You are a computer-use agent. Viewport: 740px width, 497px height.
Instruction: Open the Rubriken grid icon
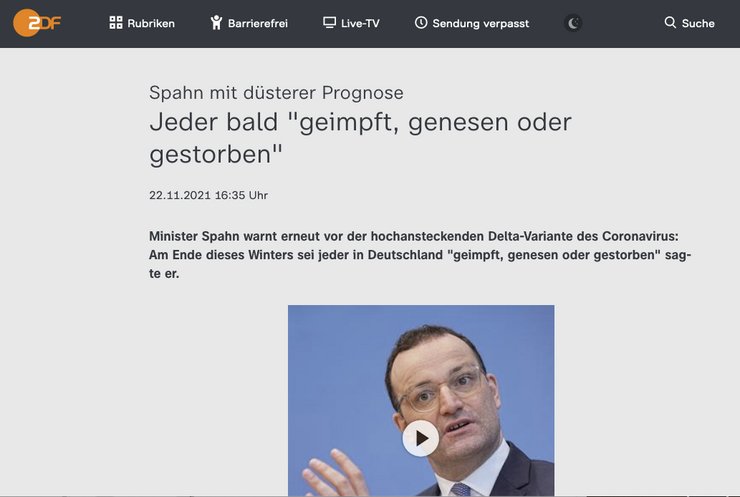(116, 23)
